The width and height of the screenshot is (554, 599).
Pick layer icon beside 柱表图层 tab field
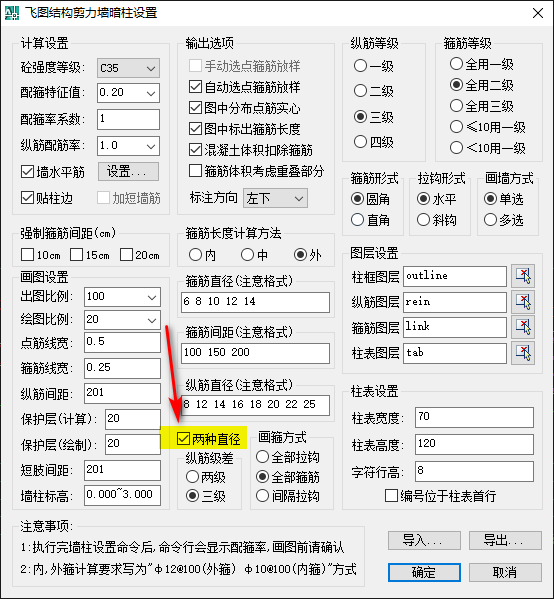523,353
